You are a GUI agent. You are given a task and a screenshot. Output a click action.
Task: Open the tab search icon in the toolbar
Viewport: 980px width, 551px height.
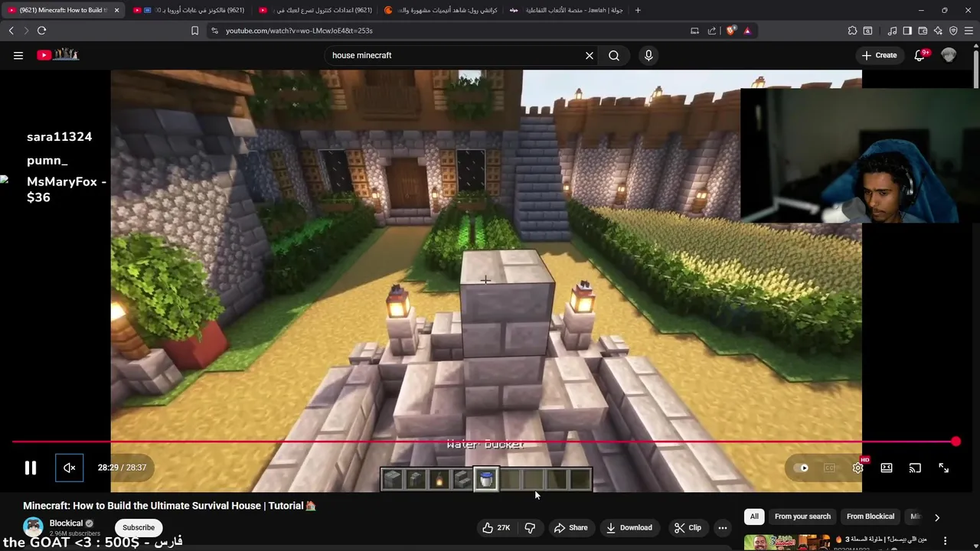[x=867, y=31]
